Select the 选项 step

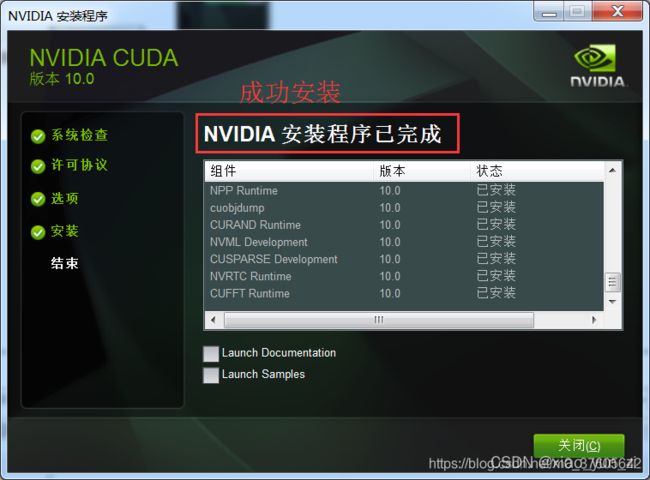point(65,198)
